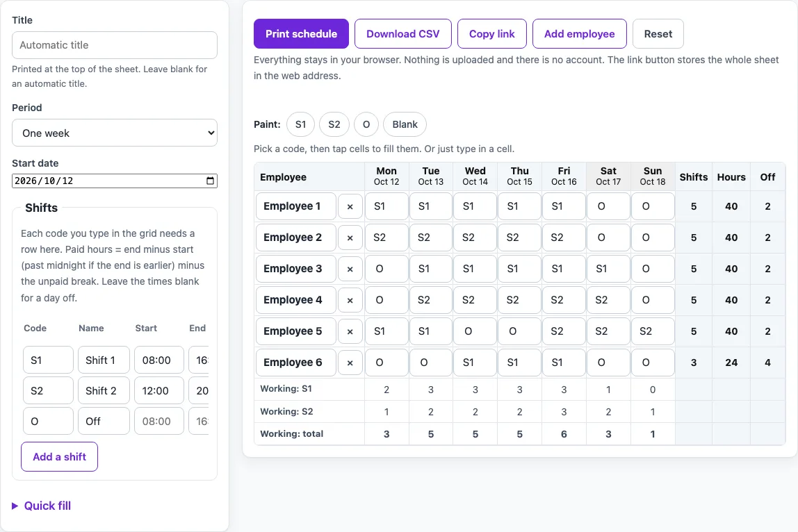Edit the Shift 1 name field
798x532 pixels.
pos(104,360)
